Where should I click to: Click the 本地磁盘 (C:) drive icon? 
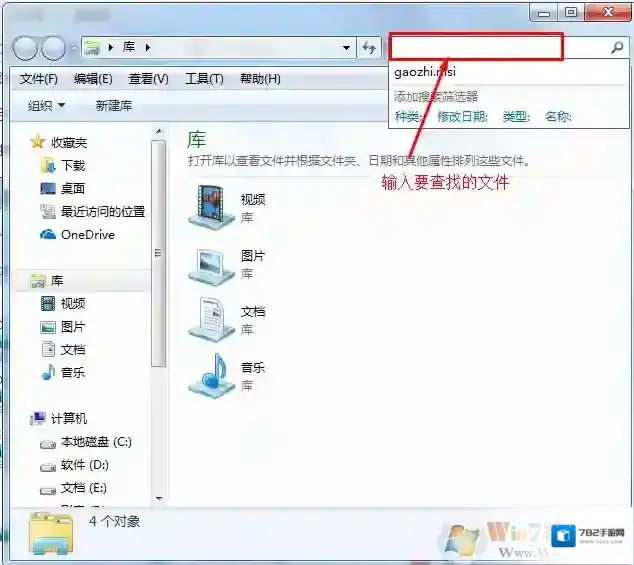(48, 444)
